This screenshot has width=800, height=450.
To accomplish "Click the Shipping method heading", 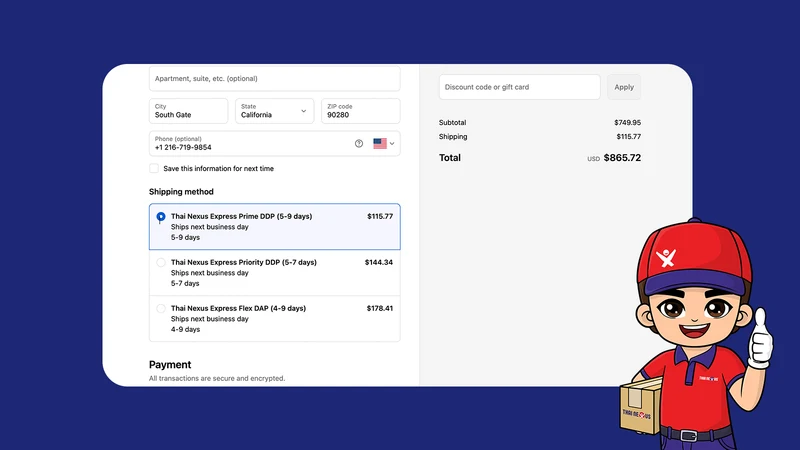I will coord(181,192).
